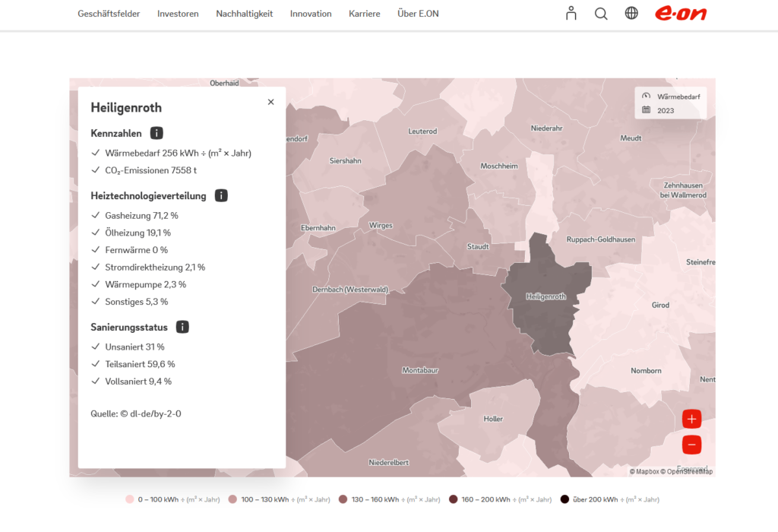
Task: Show info for Kennzahlen
Action: pos(157,133)
